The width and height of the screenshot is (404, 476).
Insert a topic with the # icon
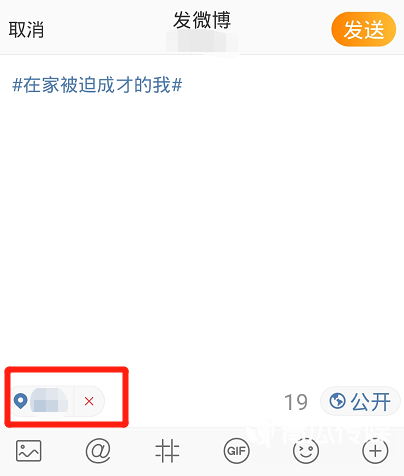tap(167, 451)
